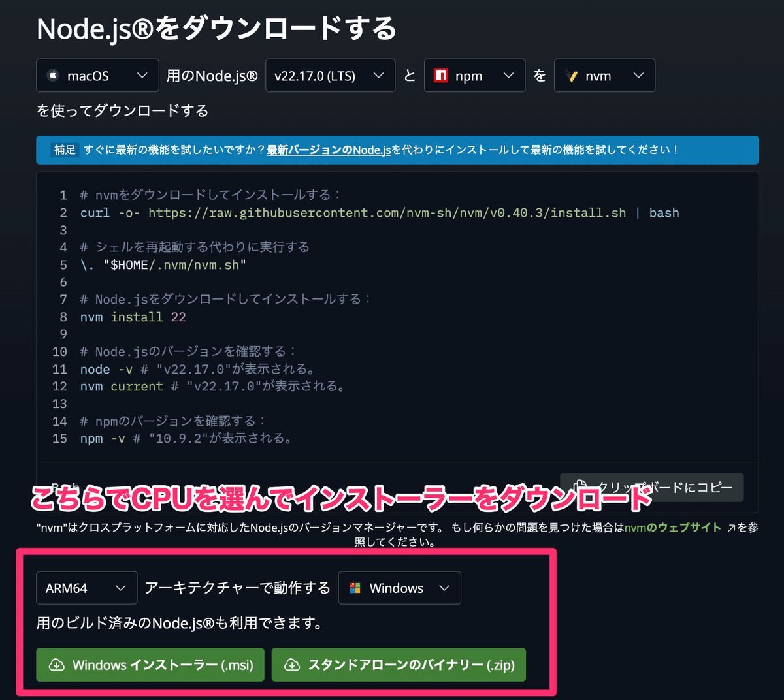Download the standalone binary (.zip)
This screenshot has width=784, height=700.
click(x=399, y=665)
